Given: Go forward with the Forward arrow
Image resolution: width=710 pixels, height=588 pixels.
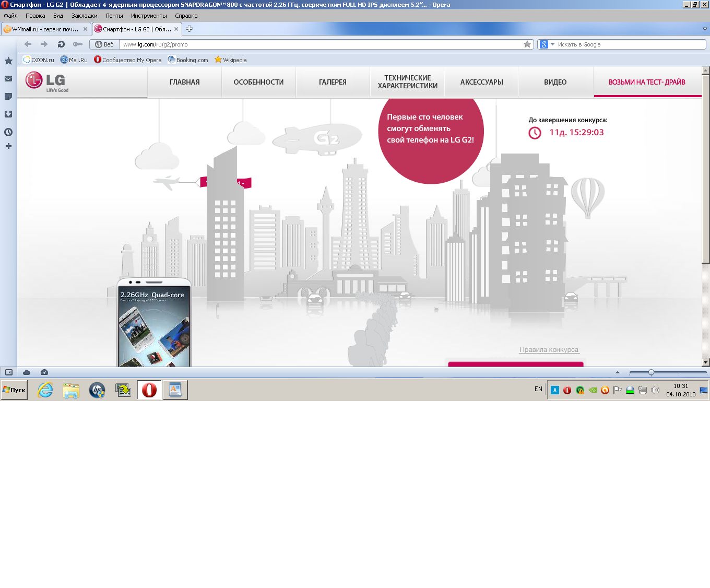Looking at the screenshot, I should (x=44, y=44).
